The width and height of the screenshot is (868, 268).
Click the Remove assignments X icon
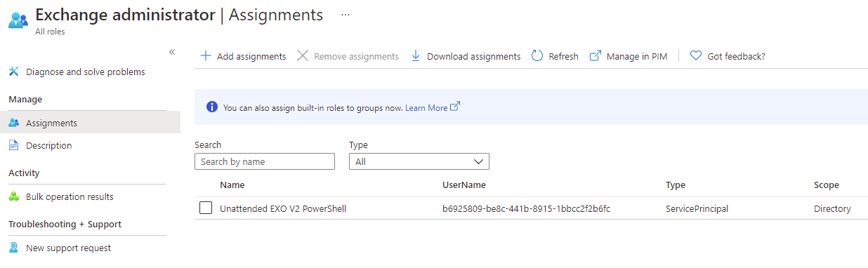(x=303, y=56)
